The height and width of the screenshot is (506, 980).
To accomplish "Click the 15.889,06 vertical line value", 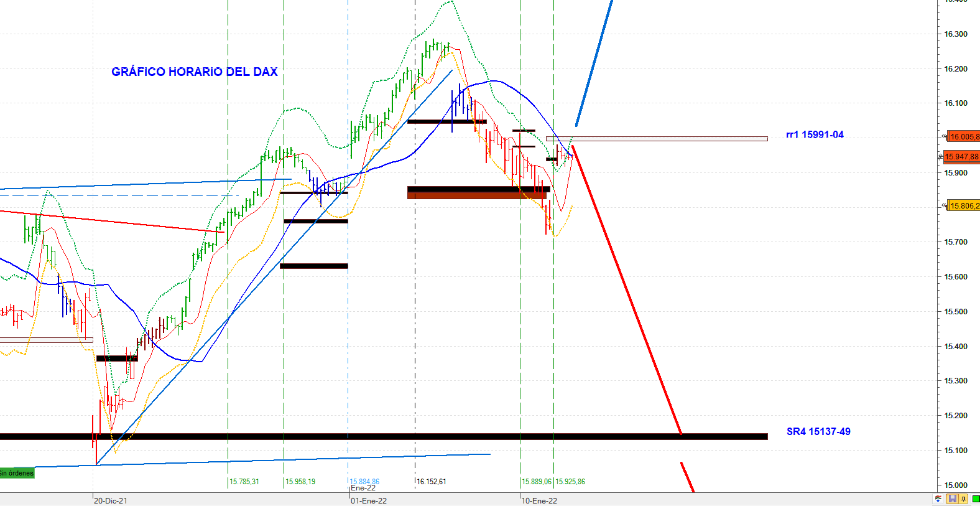I will coord(537,482).
